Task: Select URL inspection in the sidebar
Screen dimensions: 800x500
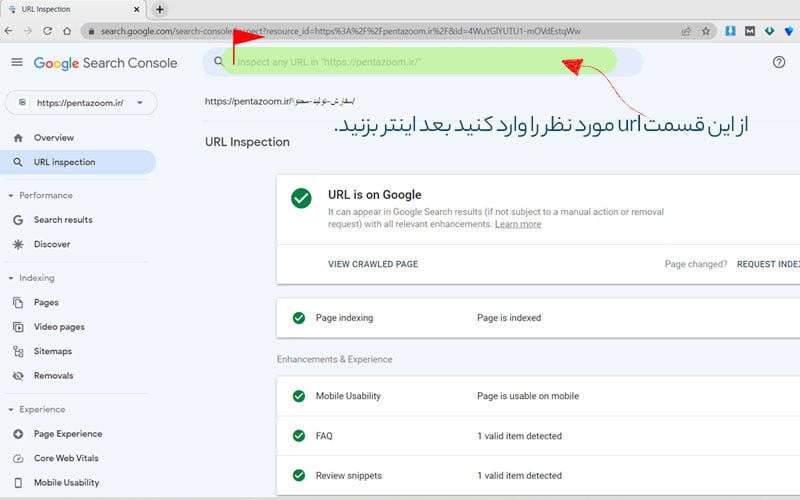Action: point(78,162)
